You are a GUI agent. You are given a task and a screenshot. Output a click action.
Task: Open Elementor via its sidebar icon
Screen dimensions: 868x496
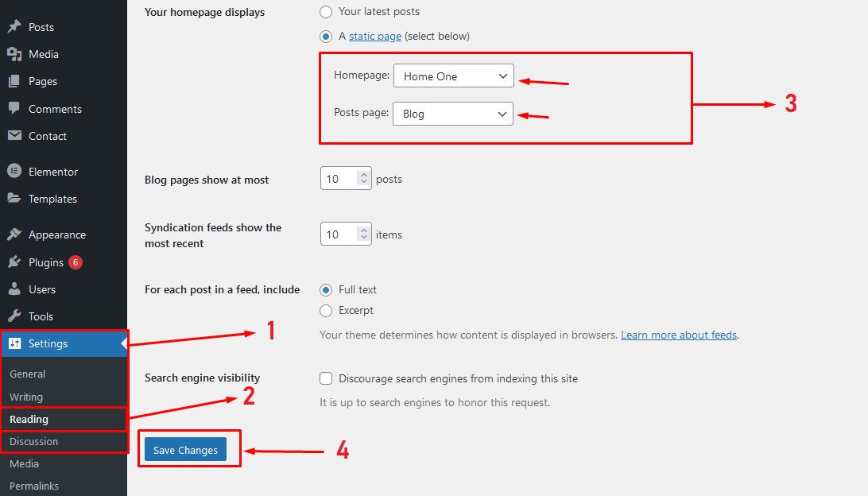[14, 172]
